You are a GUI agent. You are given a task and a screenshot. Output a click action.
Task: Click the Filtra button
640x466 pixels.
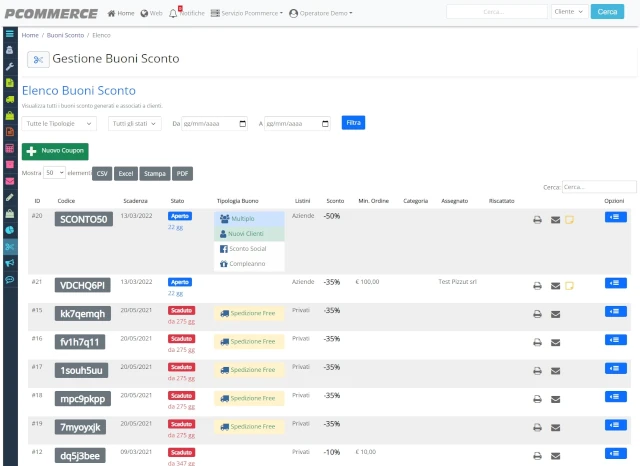click(353, 123)
